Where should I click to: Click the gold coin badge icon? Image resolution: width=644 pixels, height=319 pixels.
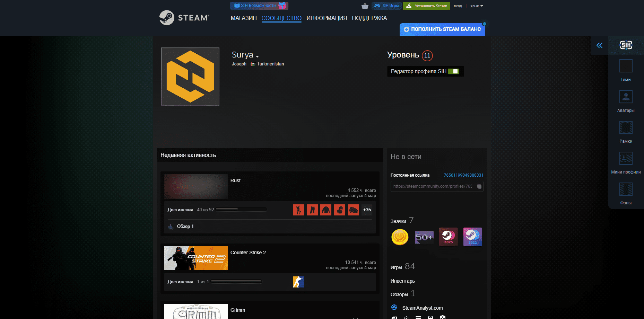pyautogui.click(x=400, y=237)
